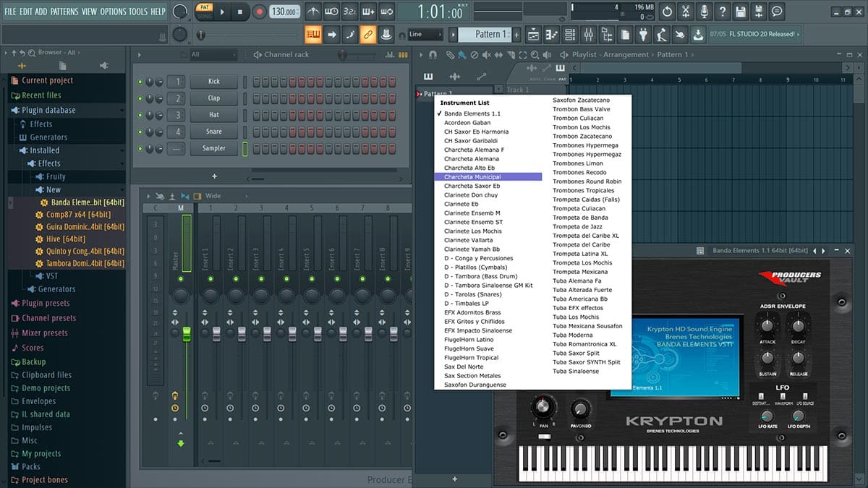Click the Undo history icon
This screenshot has width=868, height=488.
click(666, 12)
